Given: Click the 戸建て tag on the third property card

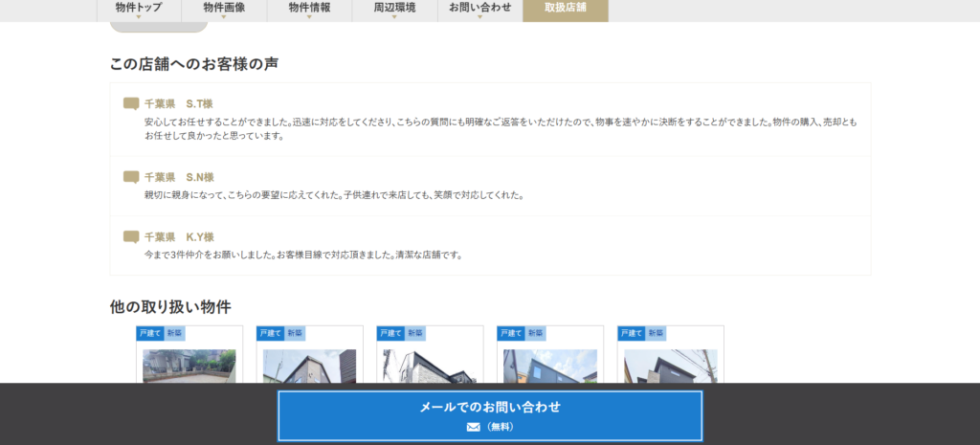Looking at the screenshot, I should click(x=390, y=333).
